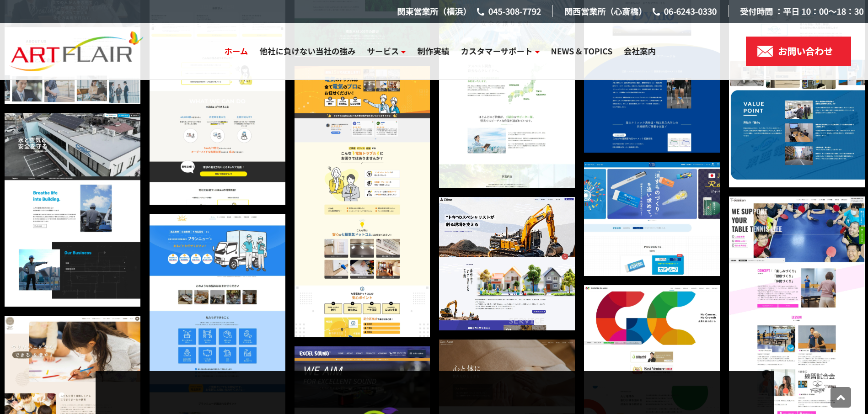
Task: Click the Kanto office phone icon
Action: (481, 12)
